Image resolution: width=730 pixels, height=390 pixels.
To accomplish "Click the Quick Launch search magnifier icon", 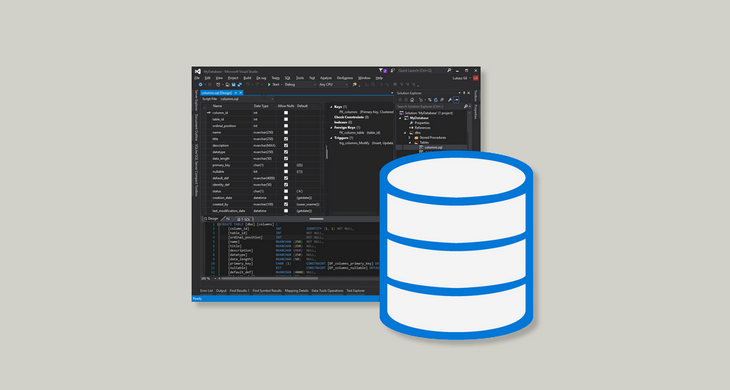I will 449,70.
